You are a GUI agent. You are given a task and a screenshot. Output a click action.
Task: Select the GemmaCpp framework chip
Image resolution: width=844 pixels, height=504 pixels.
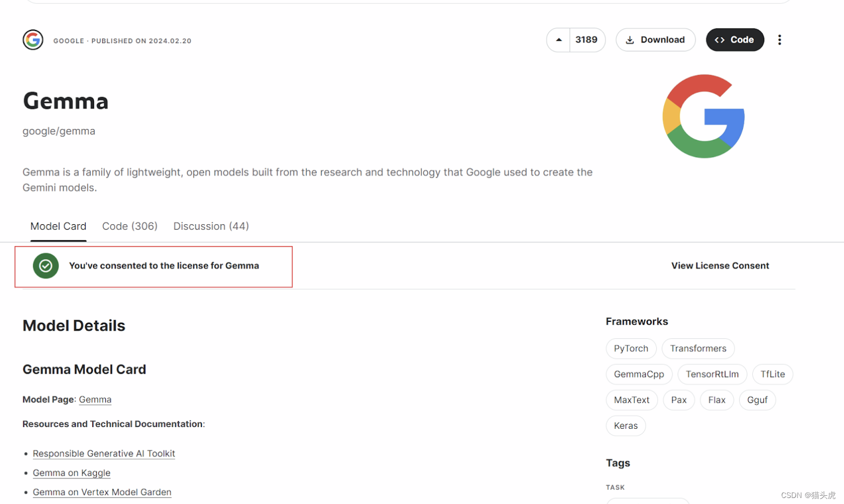(x=639, y=374)
